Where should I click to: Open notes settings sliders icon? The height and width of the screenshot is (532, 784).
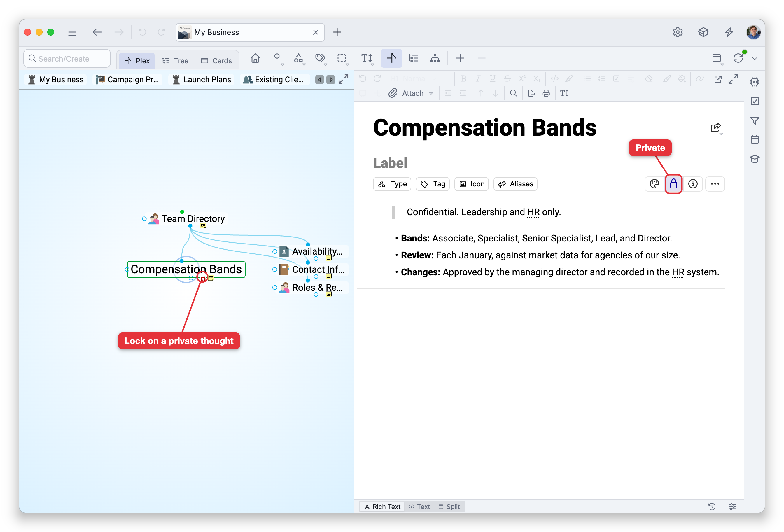[732, 506]
